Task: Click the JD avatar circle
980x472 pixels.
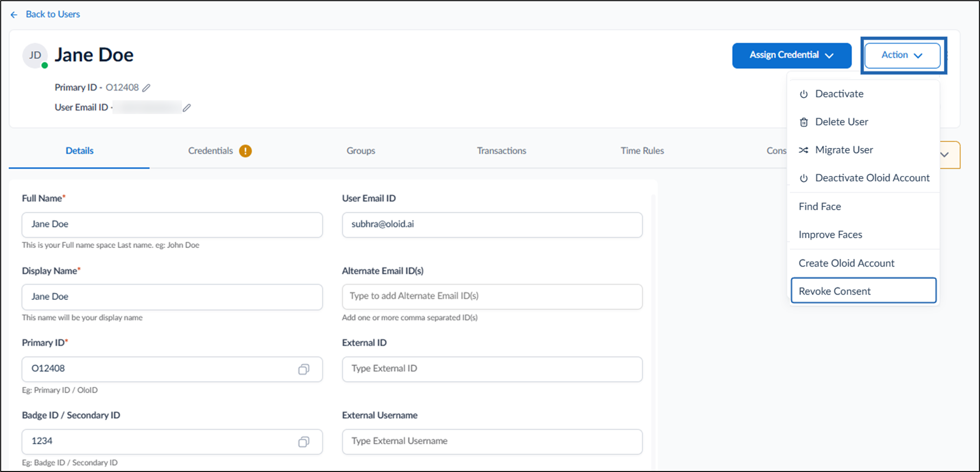Action: coord(35,55)
